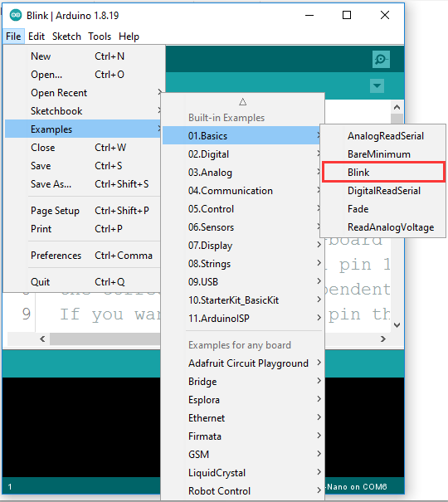
Task: Choose New from the File menu
Action: click(83, 56)
